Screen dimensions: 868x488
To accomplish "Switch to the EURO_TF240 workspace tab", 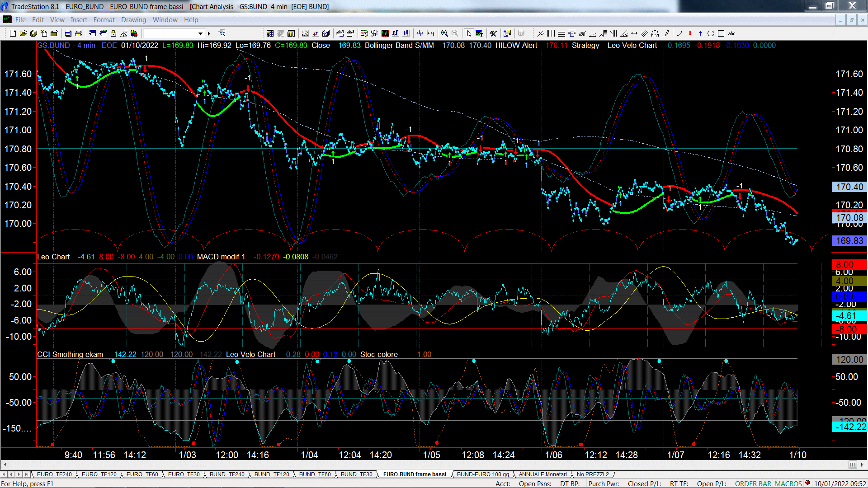I will coord(54,474).
